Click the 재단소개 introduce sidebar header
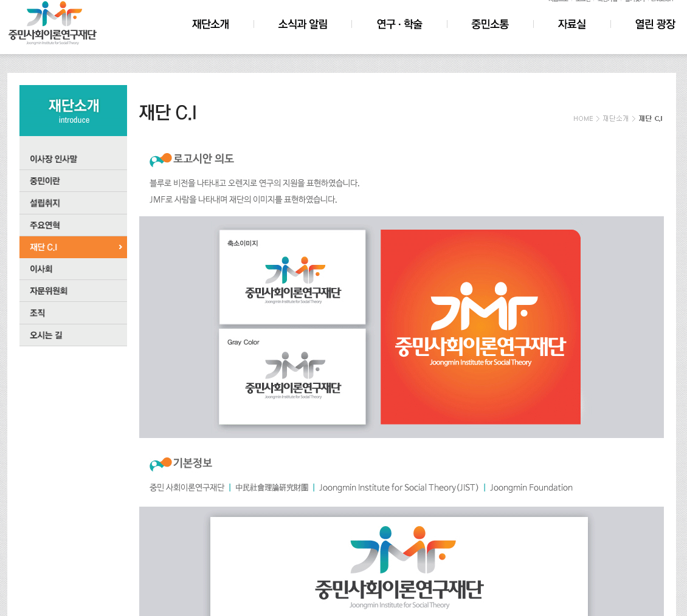The width and height of the screenshot is (687, 616). [73, 111]
